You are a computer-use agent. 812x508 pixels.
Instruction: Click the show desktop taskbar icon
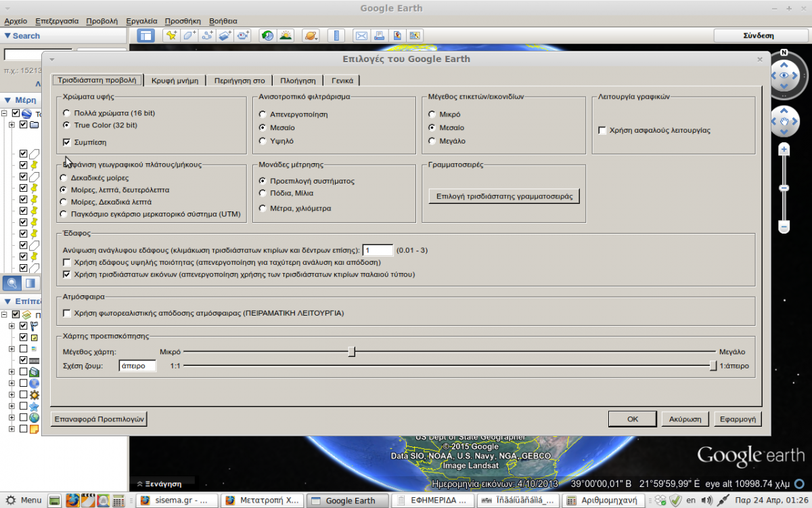pyautogui.click(x=55, y=501)
